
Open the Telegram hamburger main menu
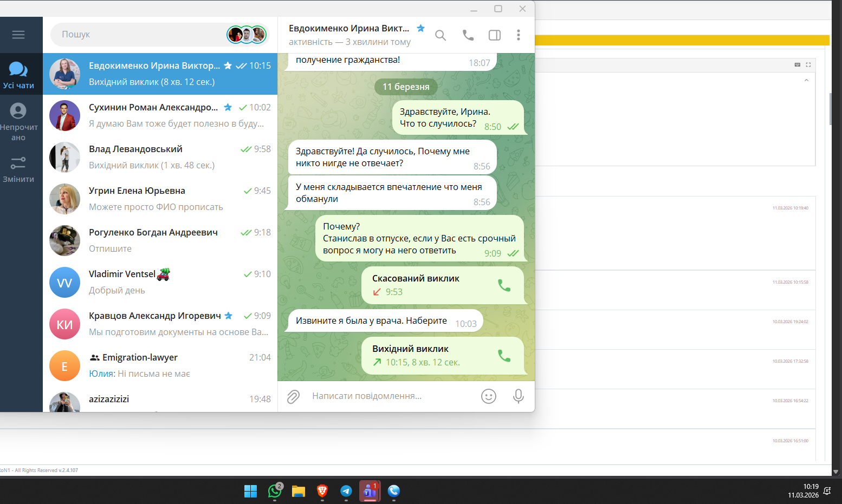point(18,35)
